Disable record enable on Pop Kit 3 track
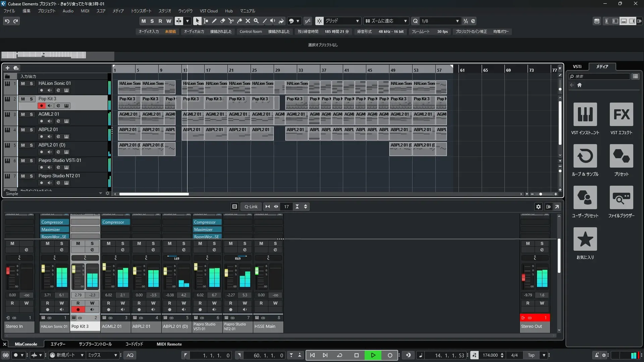The width and height of the screenshot is (644, 362). click(x=41, y=106)
